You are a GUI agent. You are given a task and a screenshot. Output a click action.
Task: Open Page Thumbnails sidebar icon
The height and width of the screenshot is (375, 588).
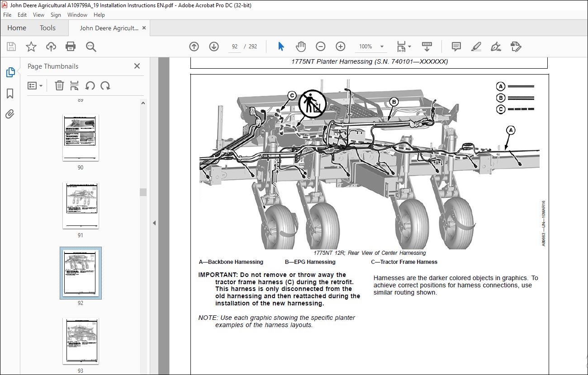point(10,72)
